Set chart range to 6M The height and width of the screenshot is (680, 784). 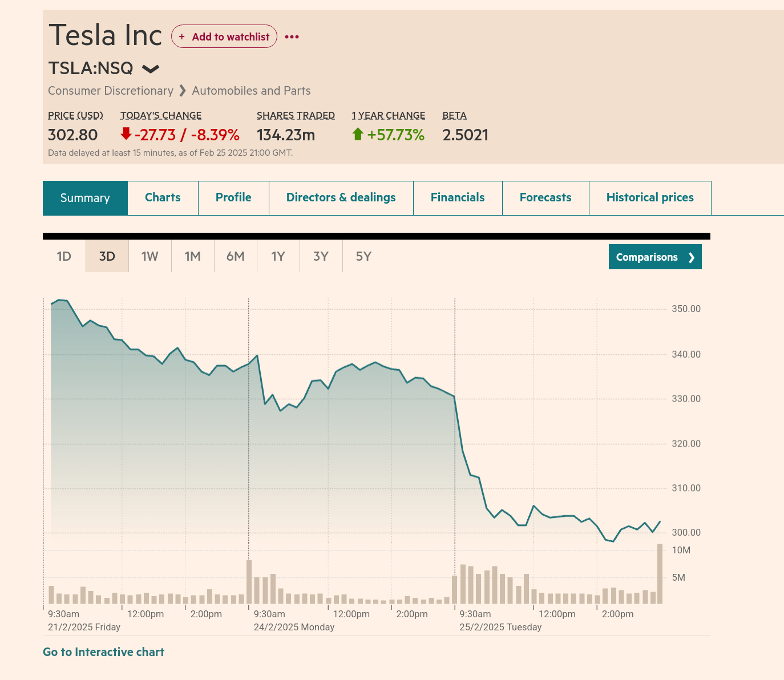tap(235, 256)
